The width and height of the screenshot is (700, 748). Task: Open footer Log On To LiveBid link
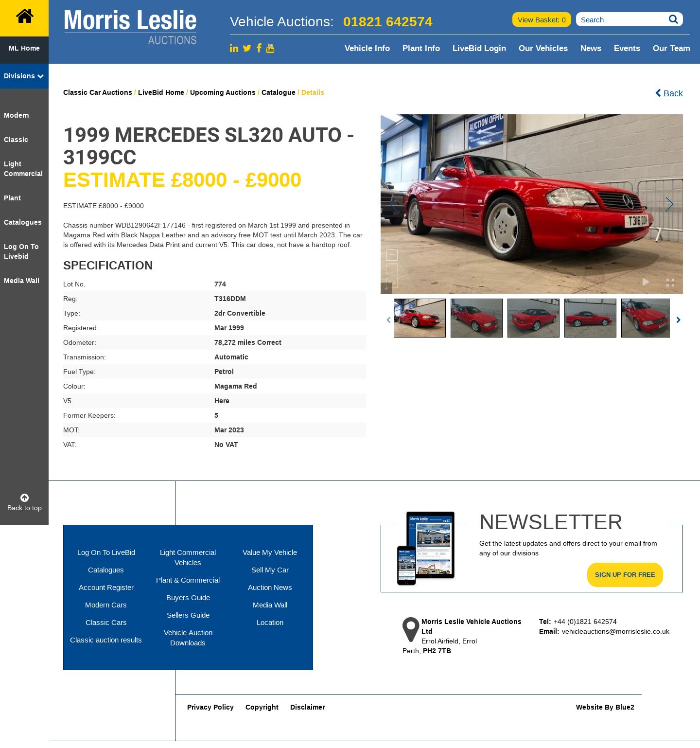[106, 552]
